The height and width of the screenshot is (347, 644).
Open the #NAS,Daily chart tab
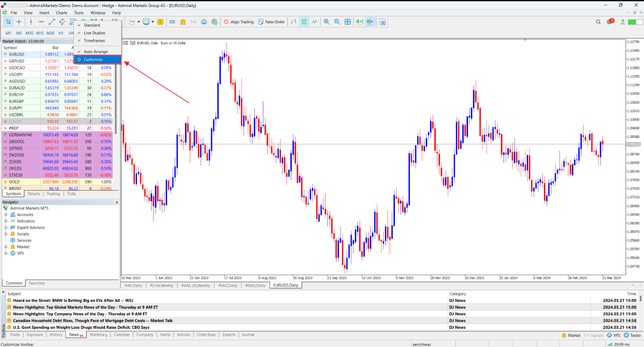tap(255, 285)
